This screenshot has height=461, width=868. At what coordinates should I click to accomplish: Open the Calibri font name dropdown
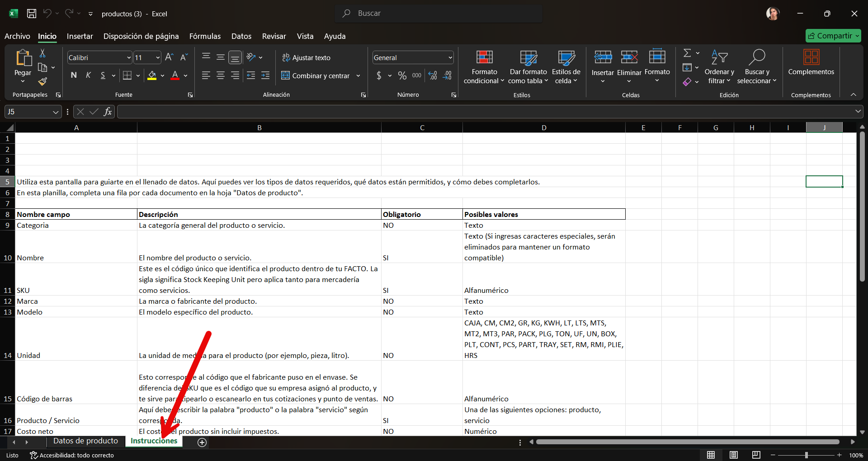(129, 58)
